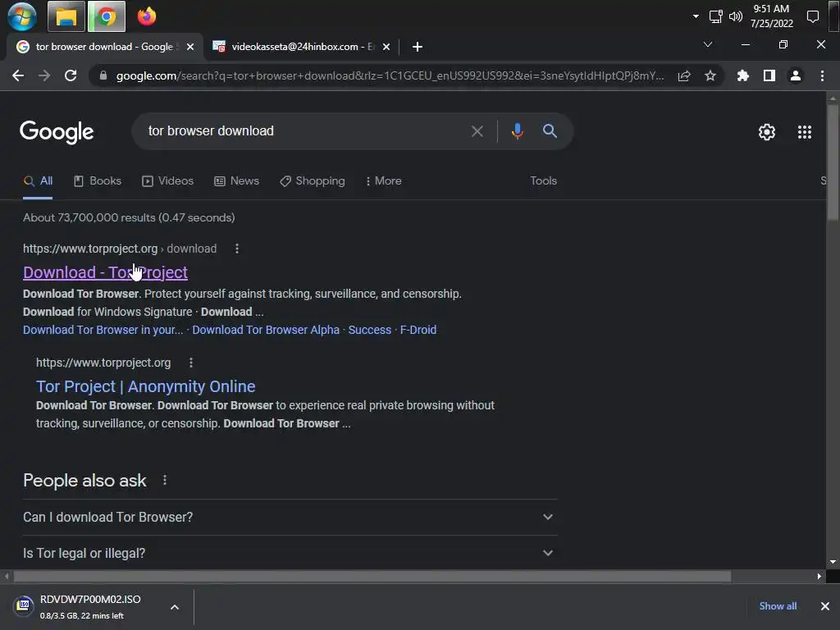The image size is (840, 630).
Task: Open the Chrome profile menu
Action: pos(796,75)
